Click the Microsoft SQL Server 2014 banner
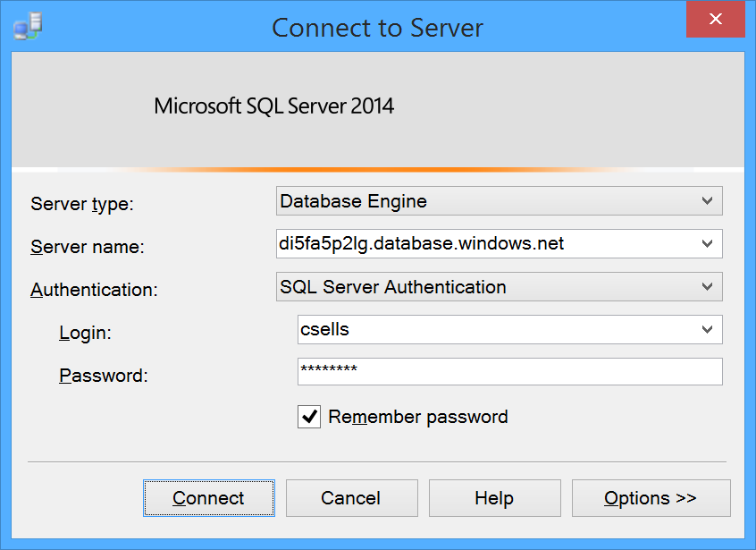Viewport: 756px width, 550px height. tap(273, 106)
